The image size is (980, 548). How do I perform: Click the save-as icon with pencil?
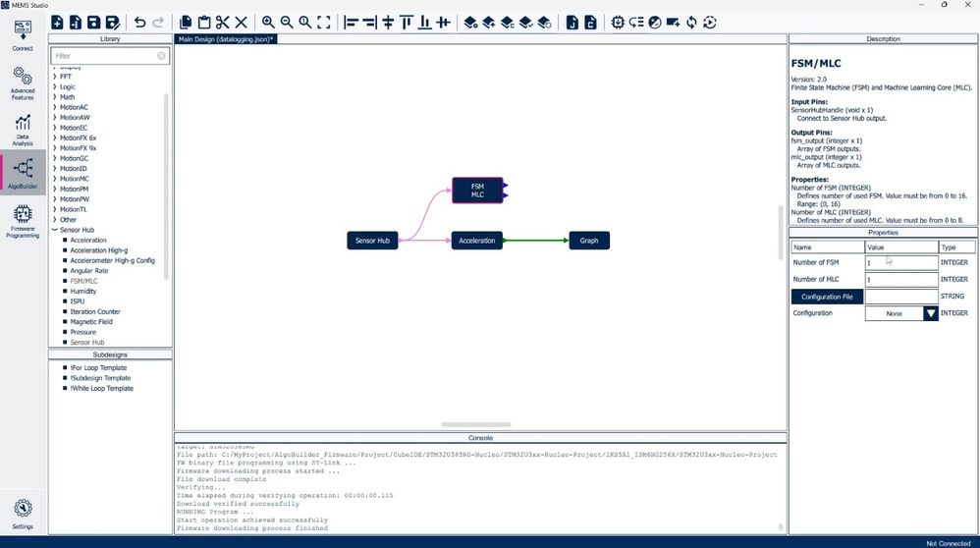pyautogui.click(x=113, y=23)
